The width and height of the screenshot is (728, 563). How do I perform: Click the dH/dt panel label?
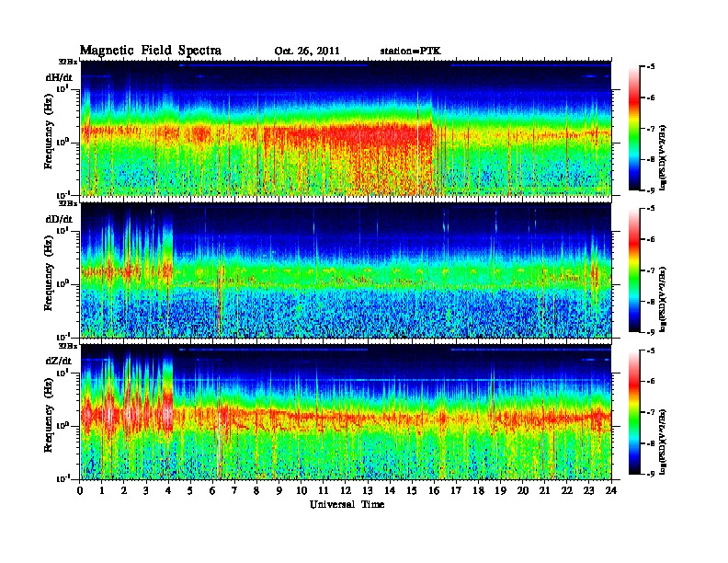(x=59, y=77)
